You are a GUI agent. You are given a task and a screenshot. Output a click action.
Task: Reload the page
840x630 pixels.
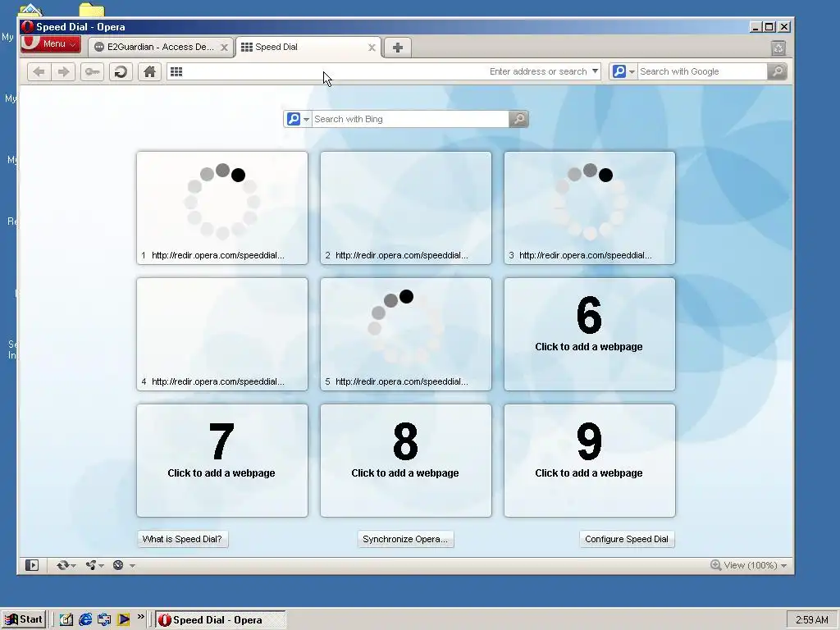pyautogui.click(x=121, y=72)
